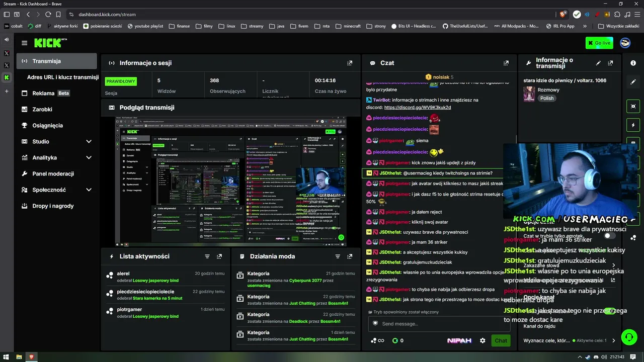This screenshot has height=362, width=644.
Task: Select Transmisja in the sidebar
Action: 56,61
